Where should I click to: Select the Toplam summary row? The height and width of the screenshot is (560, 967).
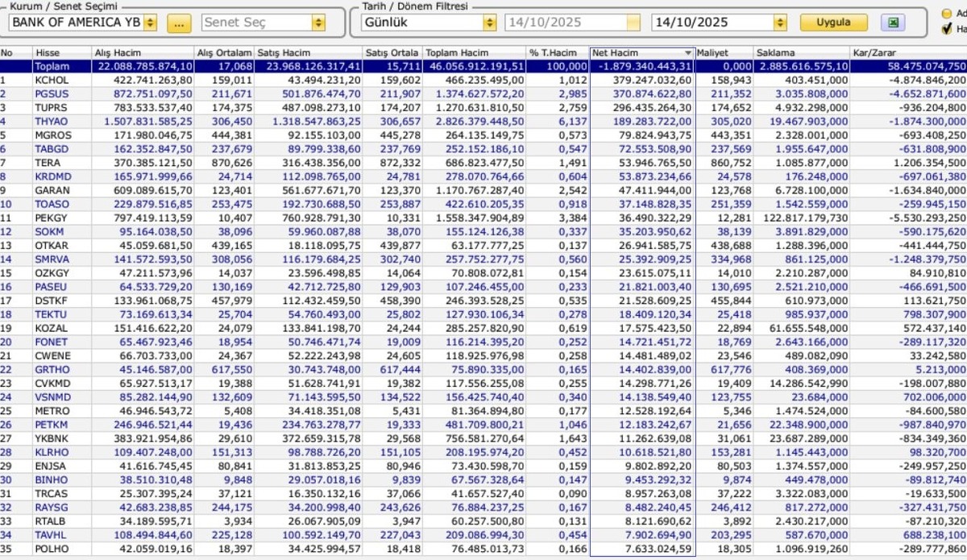pos(483,66)
